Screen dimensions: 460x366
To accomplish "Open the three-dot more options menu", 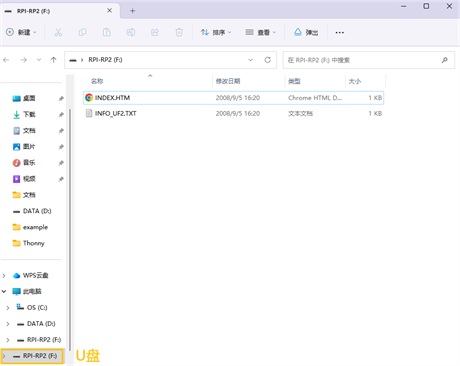I will tap(340, 32).
